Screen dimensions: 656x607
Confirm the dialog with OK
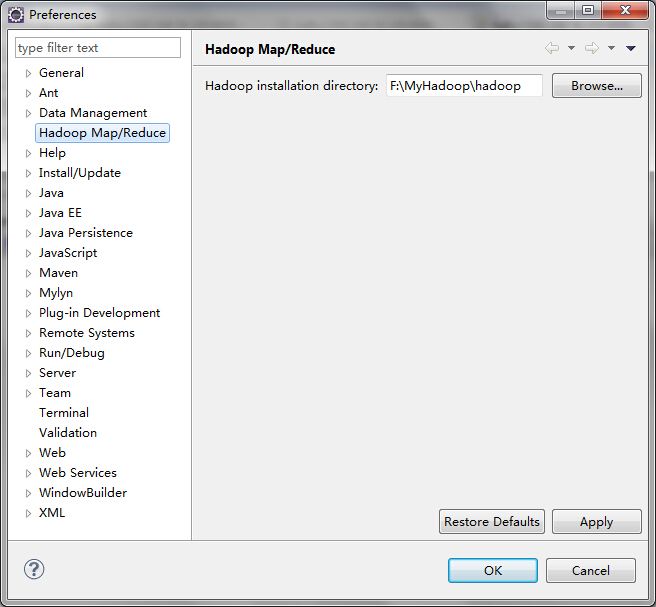click(493, 571)
